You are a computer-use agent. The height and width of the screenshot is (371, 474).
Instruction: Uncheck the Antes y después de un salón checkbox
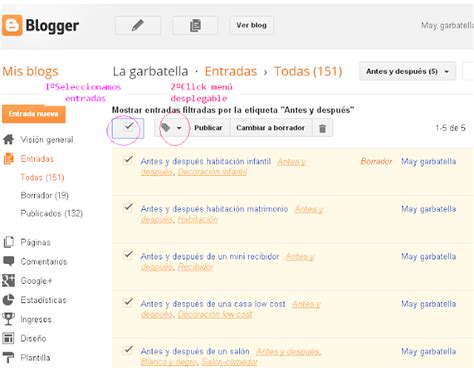pyautogui.click(x=128, y=350)
